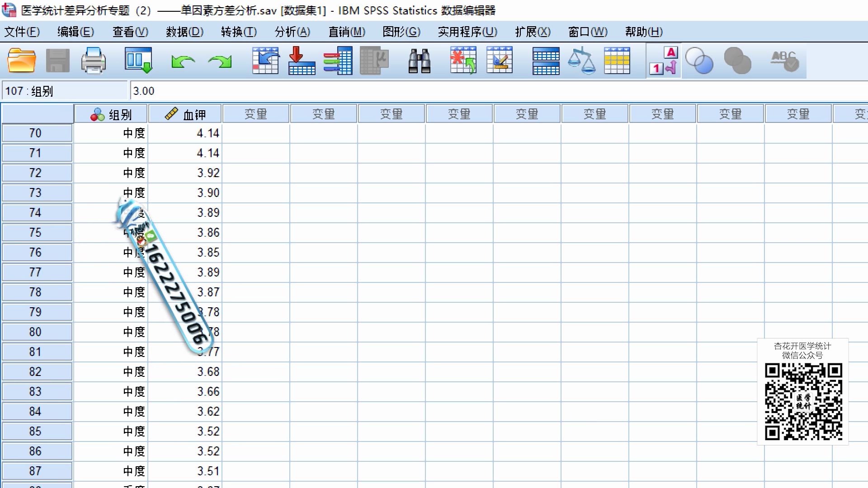Click the 血钾 cell in row 84
Image resolution: width=868 pixels, height=488 pixels.
coord(185,412)
